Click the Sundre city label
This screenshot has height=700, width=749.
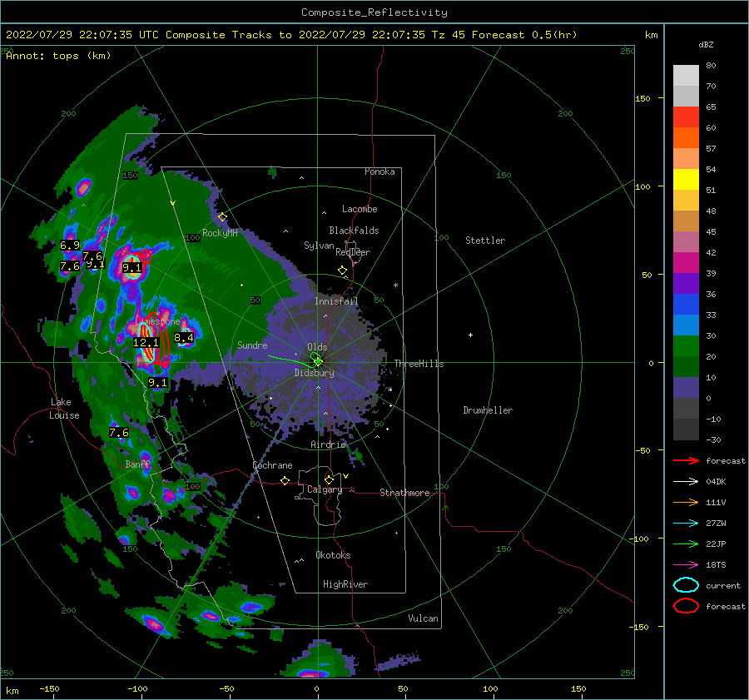252,345
